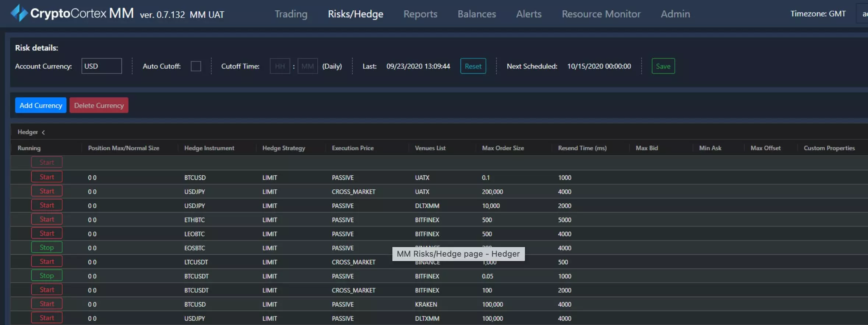Click the 200,000 max order size cell
This screenshot has width=868, height=325.
tap(493, 192)
